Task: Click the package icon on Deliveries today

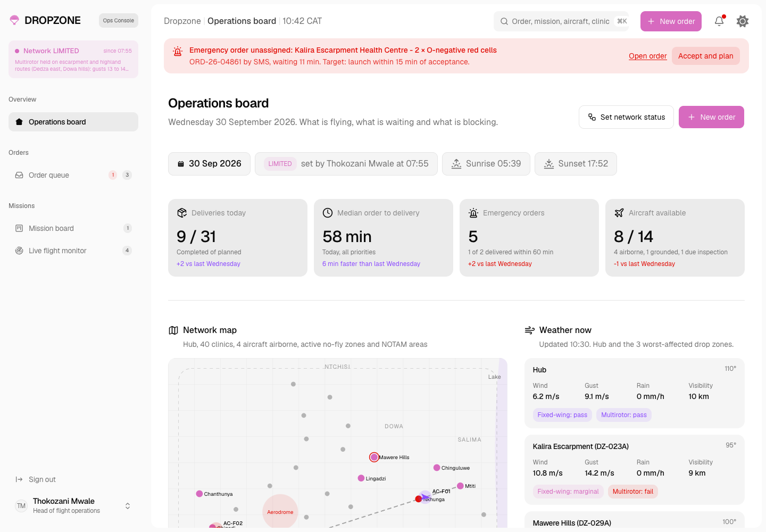Action: [182, 213]
